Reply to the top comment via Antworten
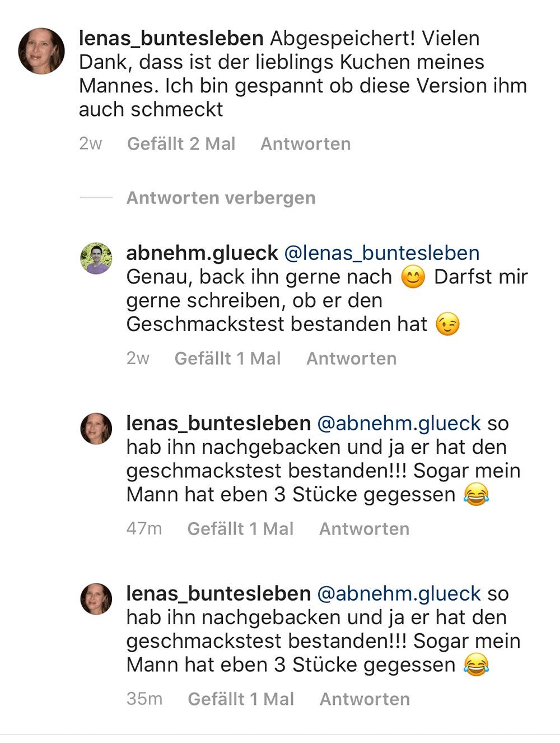This screenshot has width=560, height=743. click(305, 144)
